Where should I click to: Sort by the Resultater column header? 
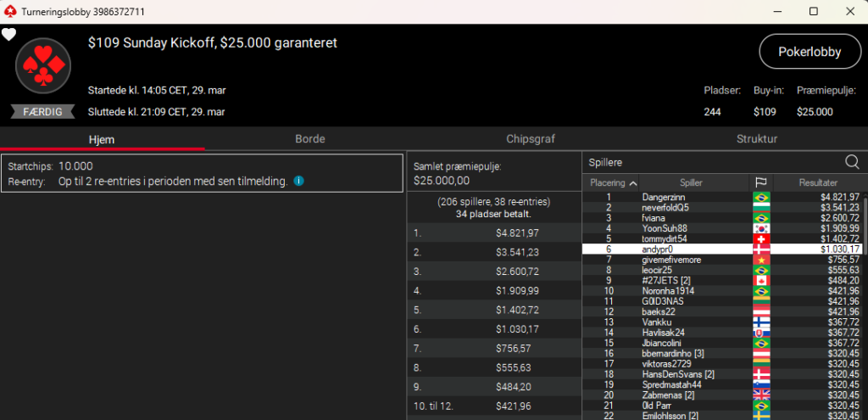(x=817, y=182)
